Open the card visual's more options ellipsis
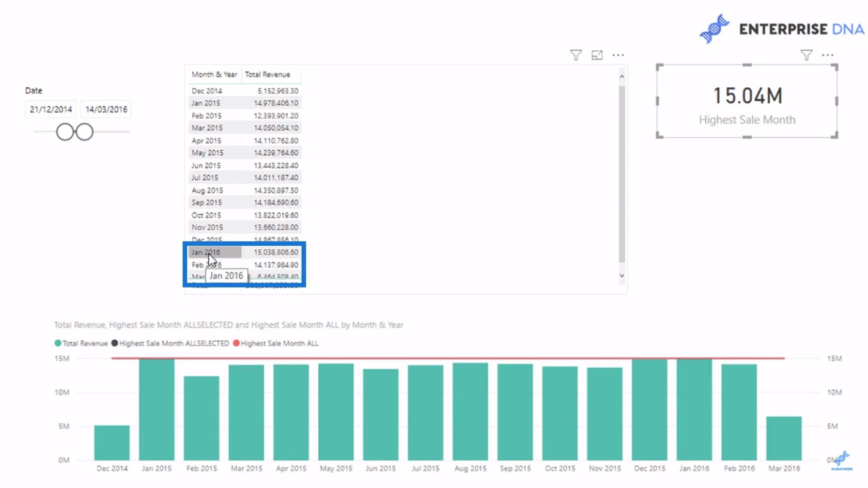Image resolution: width=868 pixels, height=488 pixels. click(x=828, y=55)
